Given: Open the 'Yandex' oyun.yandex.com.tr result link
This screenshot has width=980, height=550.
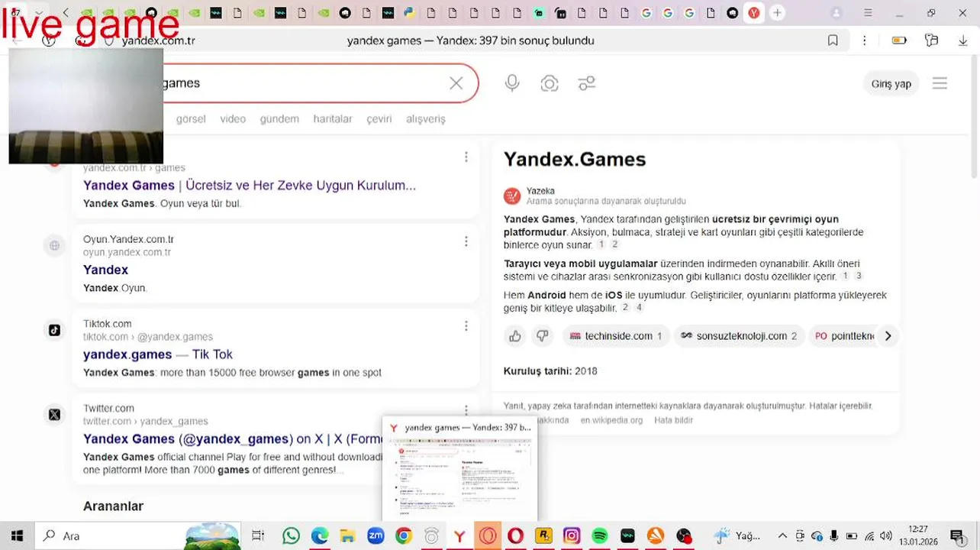Looking at the screenshot, I should click(x=105, y=270).
